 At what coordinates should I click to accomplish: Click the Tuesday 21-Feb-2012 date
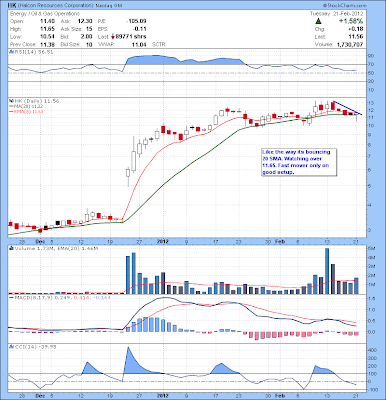[x=337, y=14]
